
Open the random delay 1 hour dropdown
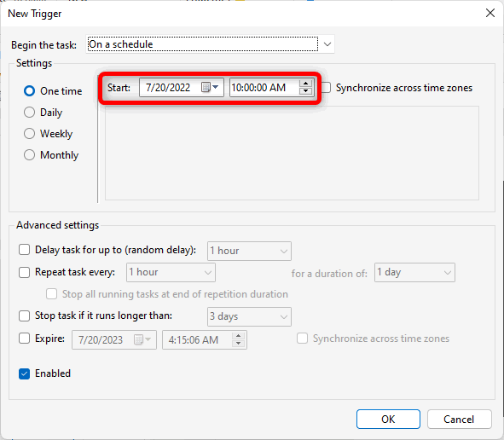pos(249,251)
